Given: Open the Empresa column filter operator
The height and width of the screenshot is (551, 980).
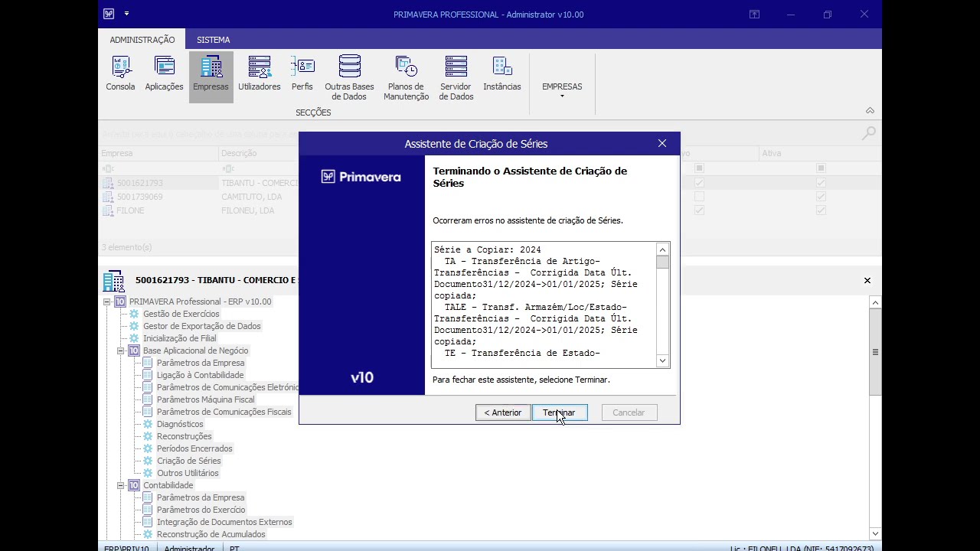Looking at the screenshot, I should pos(108,168).
